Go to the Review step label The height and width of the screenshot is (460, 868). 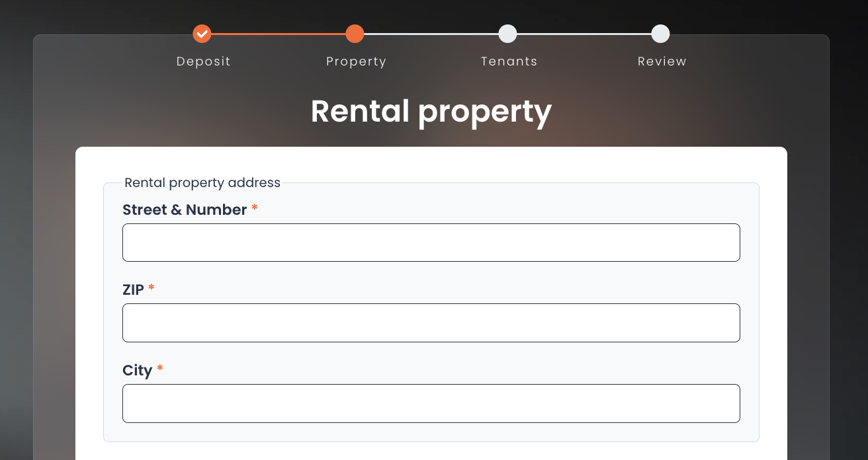pyautogui.click(x=662, y=61)
